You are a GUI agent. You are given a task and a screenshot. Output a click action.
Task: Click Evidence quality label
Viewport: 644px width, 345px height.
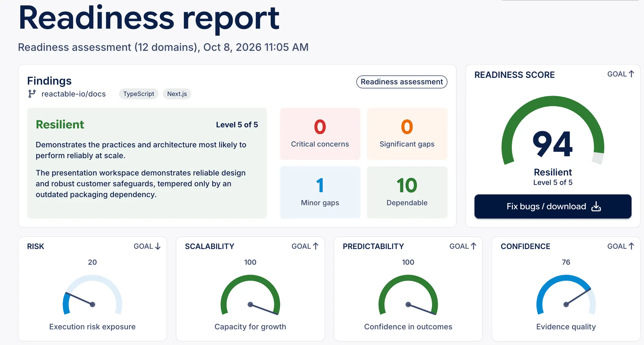coord(566,327)
